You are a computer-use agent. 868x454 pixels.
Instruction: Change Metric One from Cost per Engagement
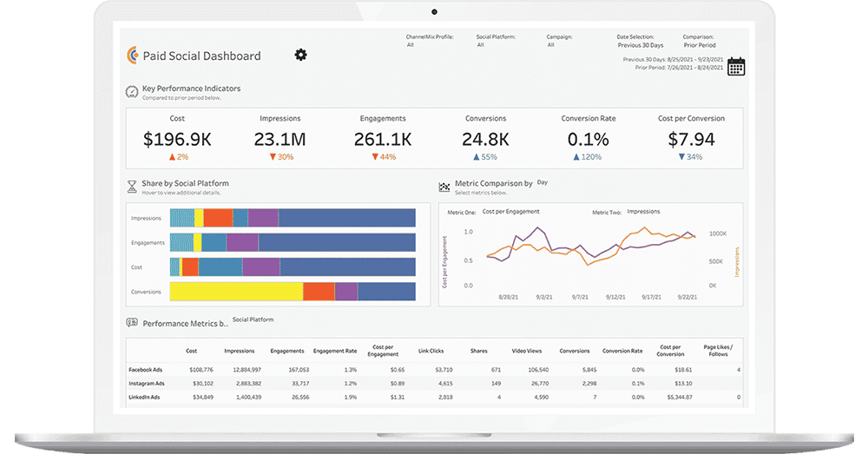click(511, 212)
